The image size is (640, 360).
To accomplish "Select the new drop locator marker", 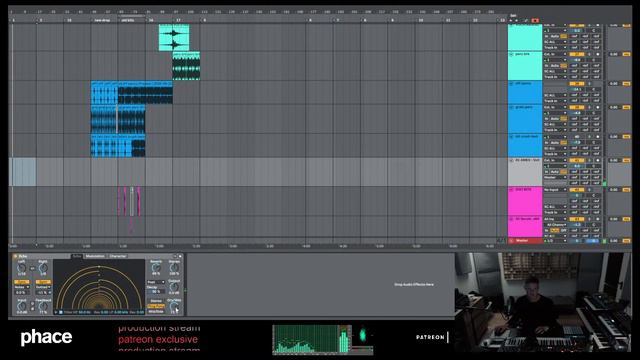I will pyautogui.click(x=102, y=20).
